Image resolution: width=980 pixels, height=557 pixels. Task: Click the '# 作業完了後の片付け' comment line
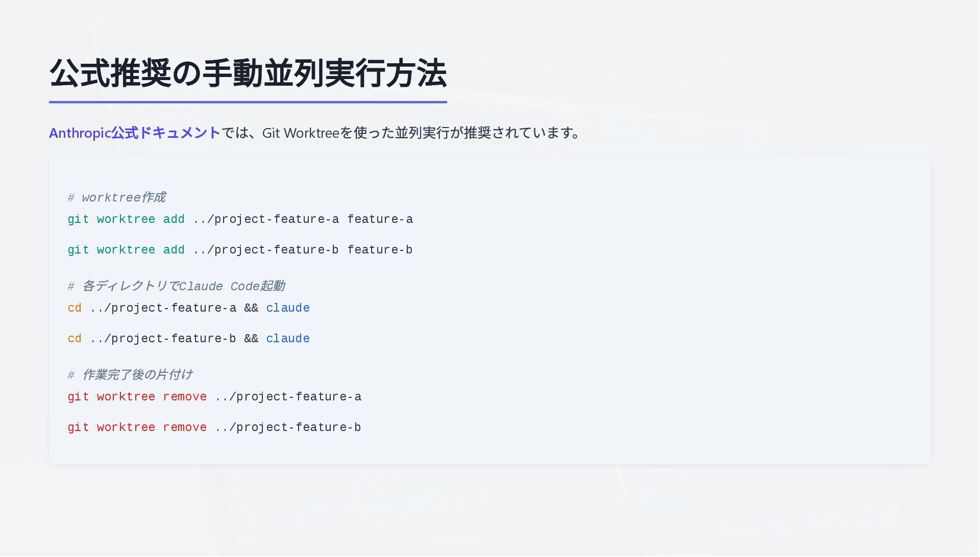click(x=131, y=375)
